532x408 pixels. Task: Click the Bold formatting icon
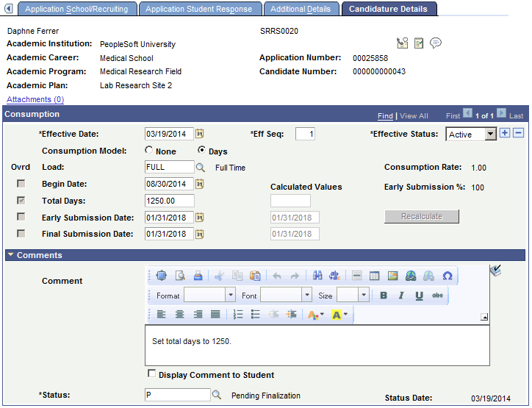point(384,296)
